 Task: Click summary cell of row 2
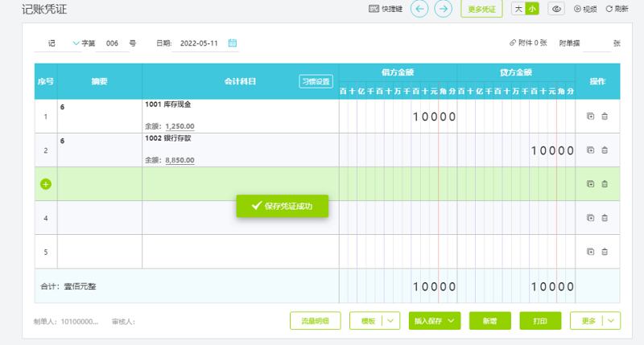click(x=99, y=150)
